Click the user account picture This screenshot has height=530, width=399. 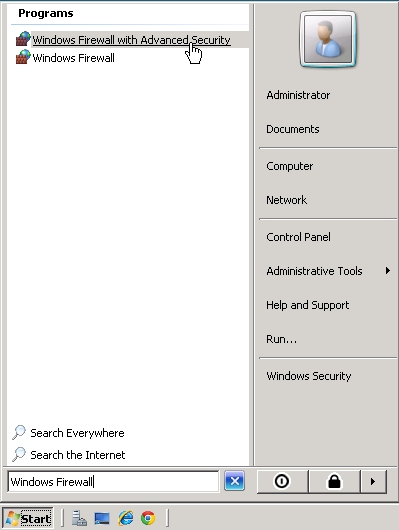tap(328, 40)
